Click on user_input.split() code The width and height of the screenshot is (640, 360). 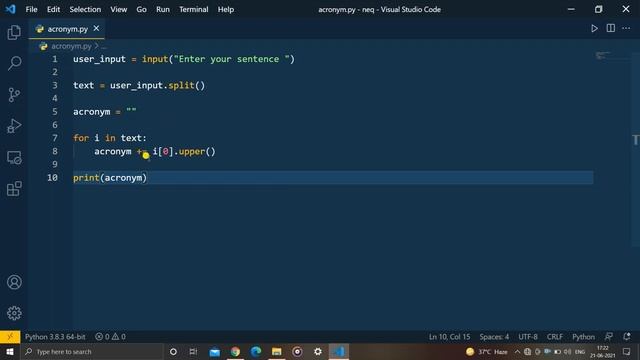coord(157,85)
